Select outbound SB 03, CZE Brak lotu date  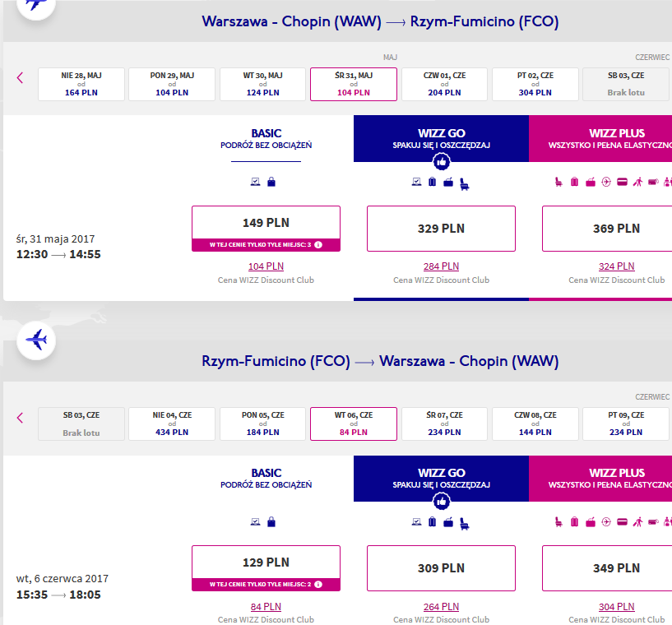(x=626, y=84)
